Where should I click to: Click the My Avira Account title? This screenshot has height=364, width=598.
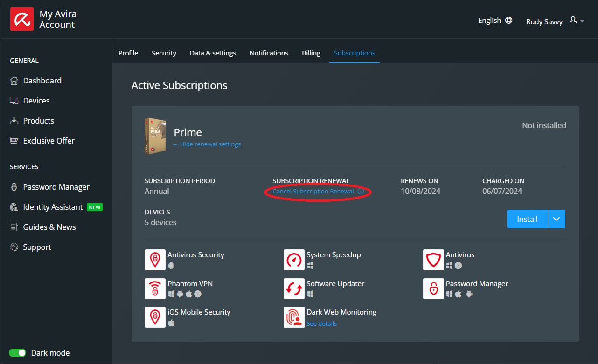click(58, 20)
